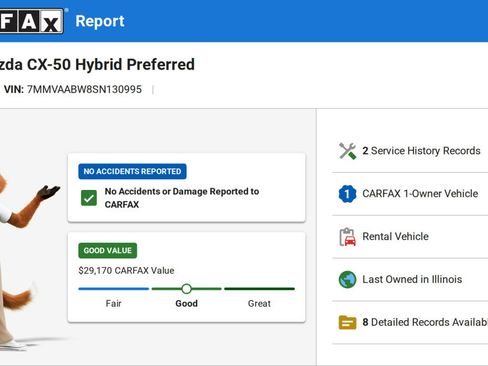Click the yellow folder detailed records icon
488x366 pixels.
(347, 322)
